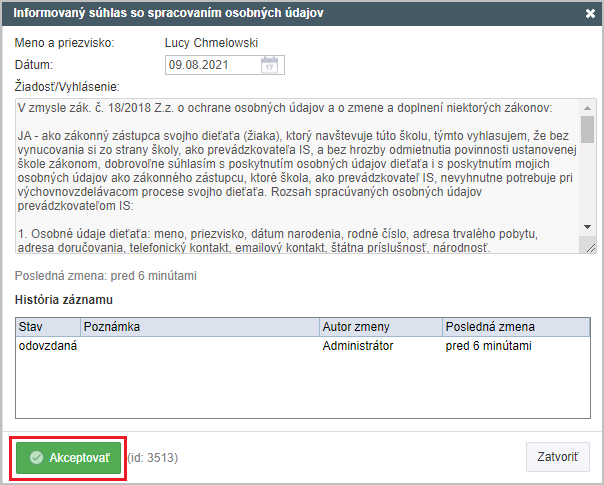Screen dimensions: 604x485
Task: Click the scroll down arrow of the text area
Action: pos(587,227)
